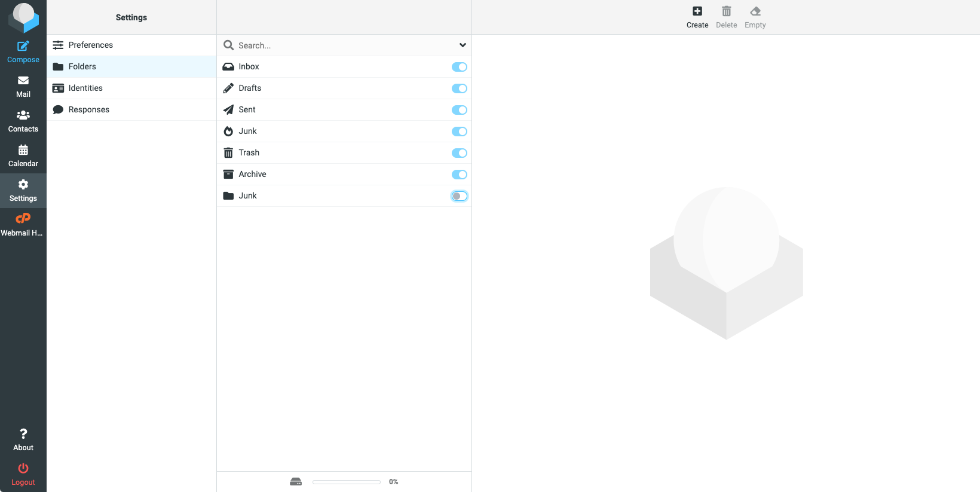Open Compose to write a new message

pyautogui.click(x=23, y=52)
